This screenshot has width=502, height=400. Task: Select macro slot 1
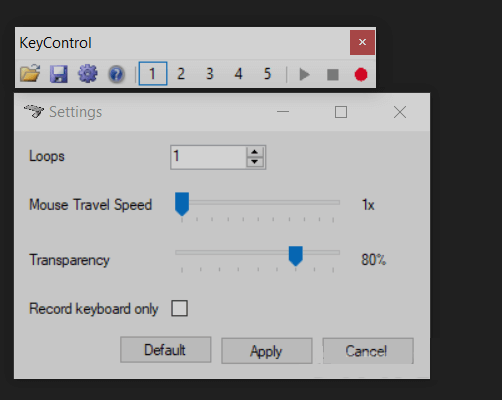pyautogui.click(x=153, y=73)
